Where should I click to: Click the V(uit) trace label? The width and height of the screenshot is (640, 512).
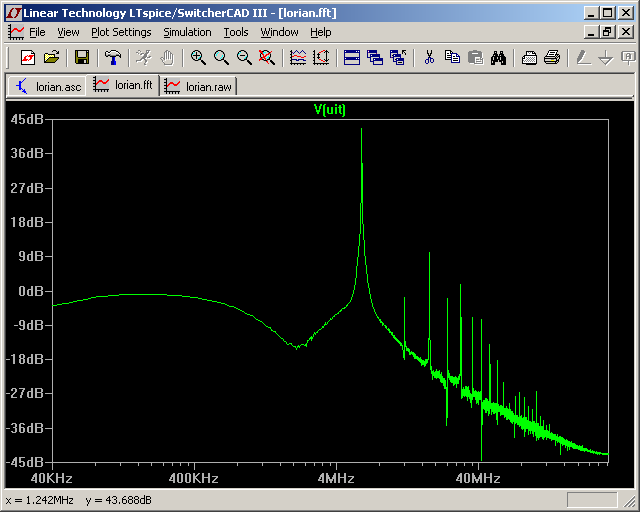coord(330,109)
